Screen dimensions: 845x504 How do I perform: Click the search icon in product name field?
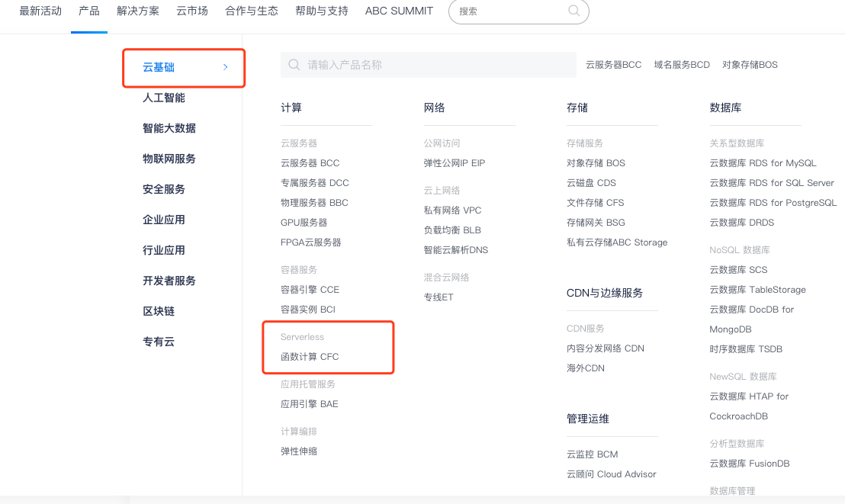point(294,65)
